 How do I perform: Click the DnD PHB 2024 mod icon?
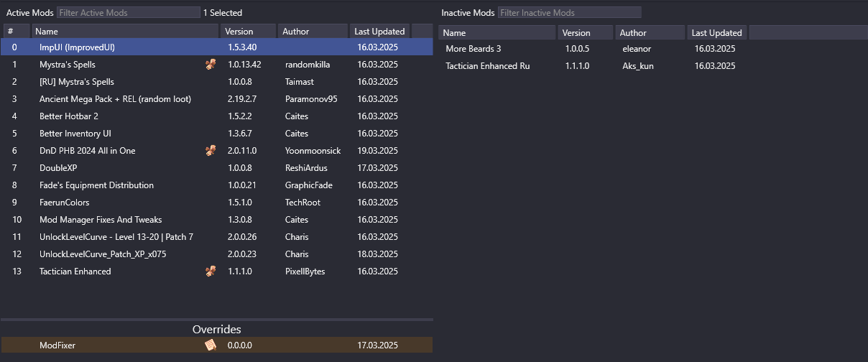tap(211, 151)
